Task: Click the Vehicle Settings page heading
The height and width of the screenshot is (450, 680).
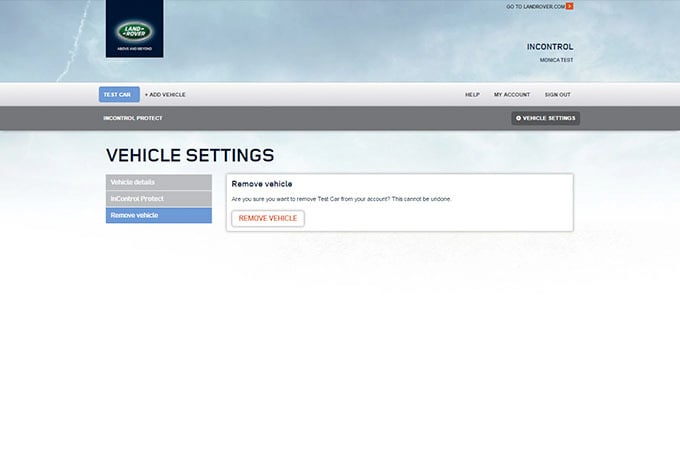Action: point(189,155)
